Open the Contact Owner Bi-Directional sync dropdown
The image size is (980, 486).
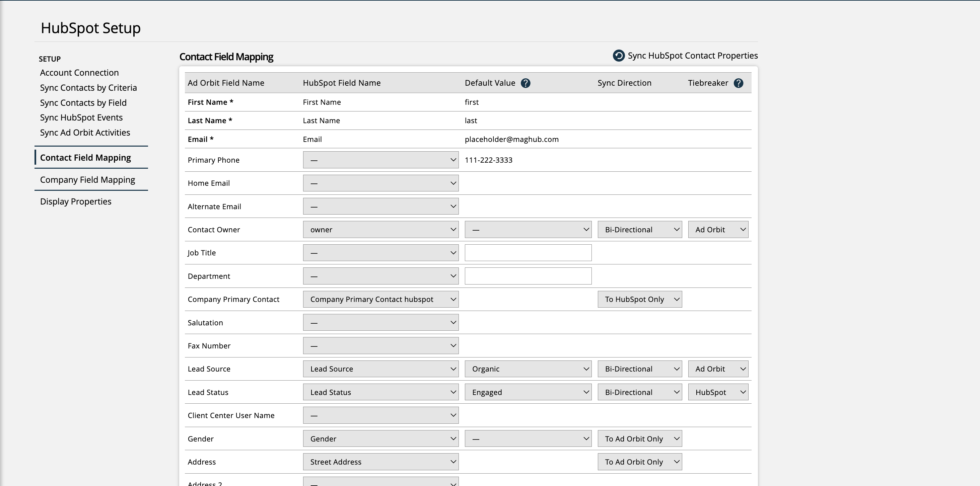point(639,229)
